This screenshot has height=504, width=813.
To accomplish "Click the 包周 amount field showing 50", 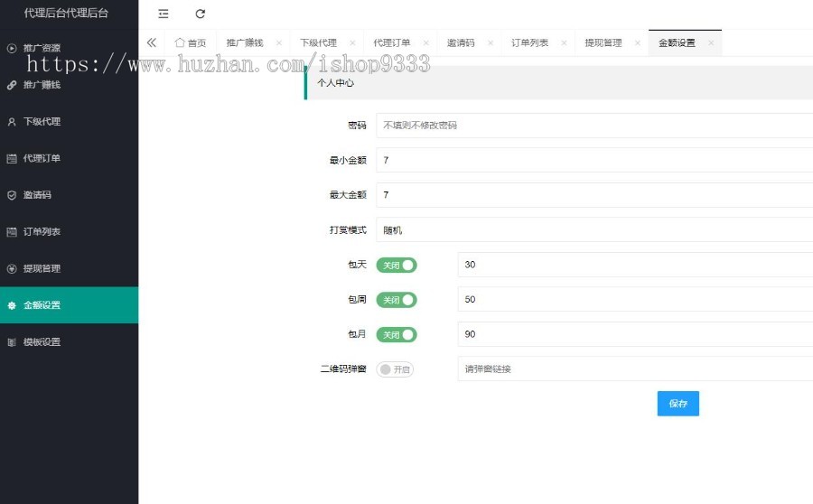I will pyautogui.click(x=635, y=300).
